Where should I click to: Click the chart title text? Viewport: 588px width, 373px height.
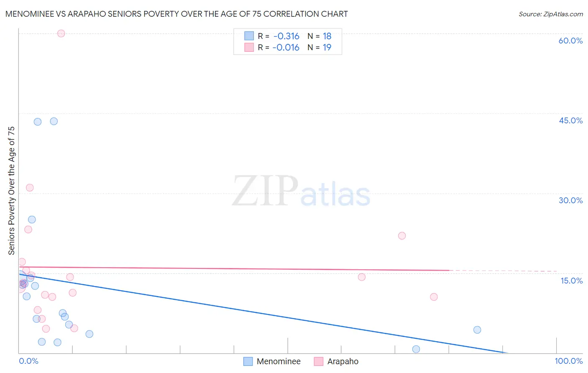click(176, 14)
